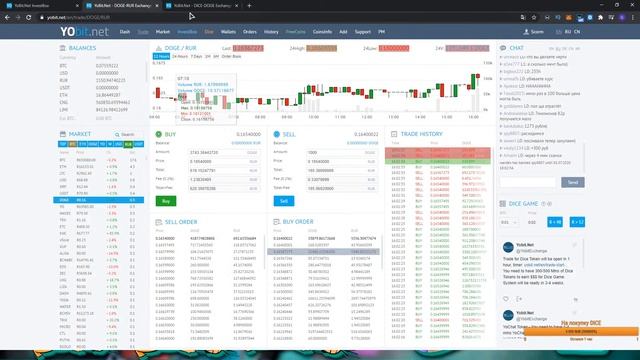Open Dice in the top navigation
640x360 pixels.
click(209, 32)
